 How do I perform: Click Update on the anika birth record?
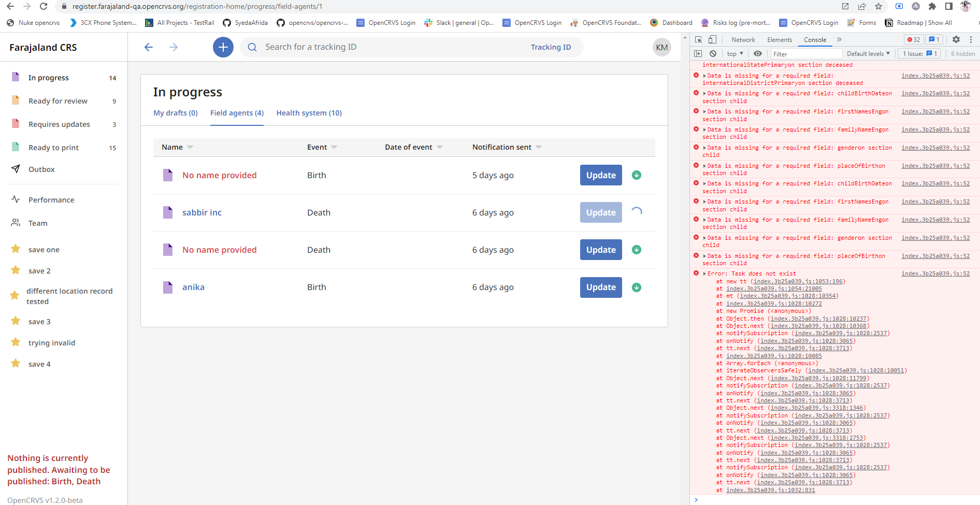tap(600, 287)
